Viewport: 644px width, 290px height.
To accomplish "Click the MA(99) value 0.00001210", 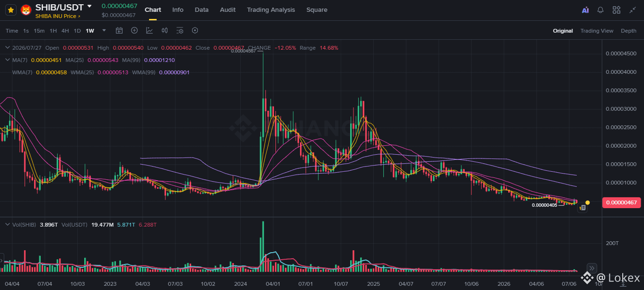I will [x=159, y=60].
